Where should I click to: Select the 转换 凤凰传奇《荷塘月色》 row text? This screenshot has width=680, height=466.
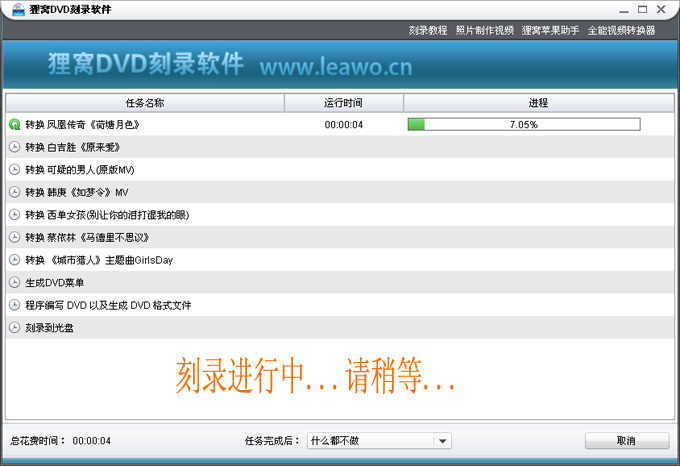tap(82, 125)
